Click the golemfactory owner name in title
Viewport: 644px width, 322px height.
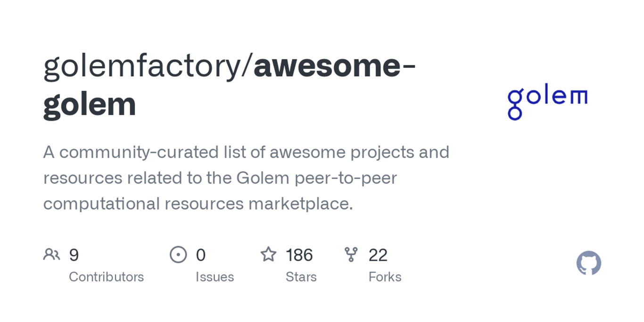tap(142, 66)
